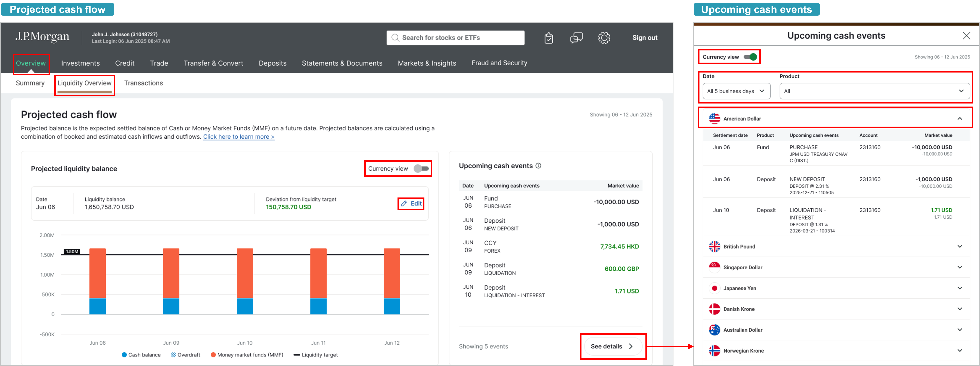980x366 pixels.
Task: Enable Currency view in Projected liquidity balance
Action: (421, 168)
